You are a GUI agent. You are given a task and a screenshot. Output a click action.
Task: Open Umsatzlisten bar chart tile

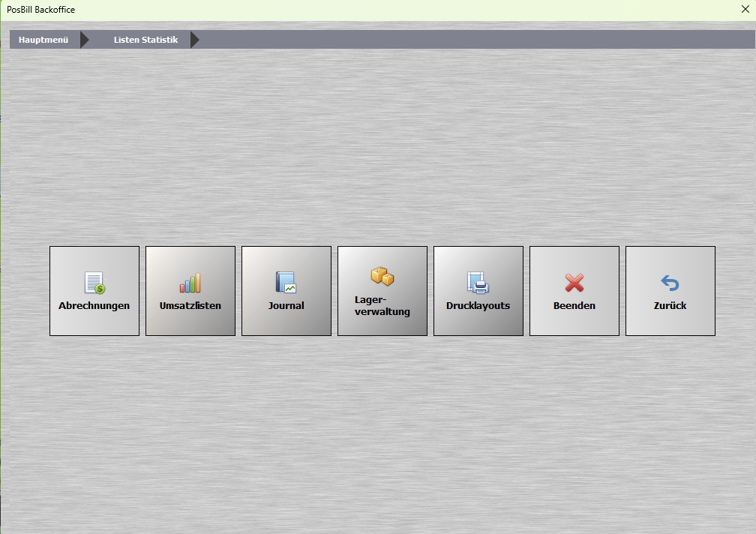tap(190, 291)
